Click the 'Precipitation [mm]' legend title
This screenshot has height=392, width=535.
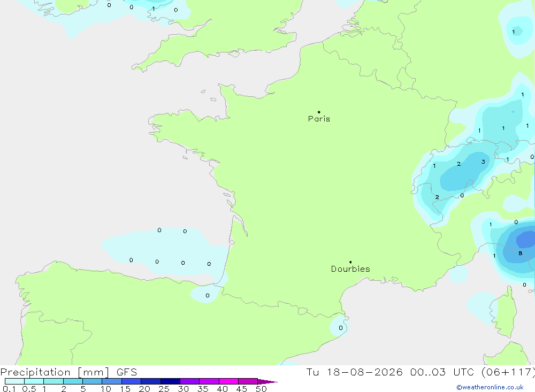click(55, 372)
